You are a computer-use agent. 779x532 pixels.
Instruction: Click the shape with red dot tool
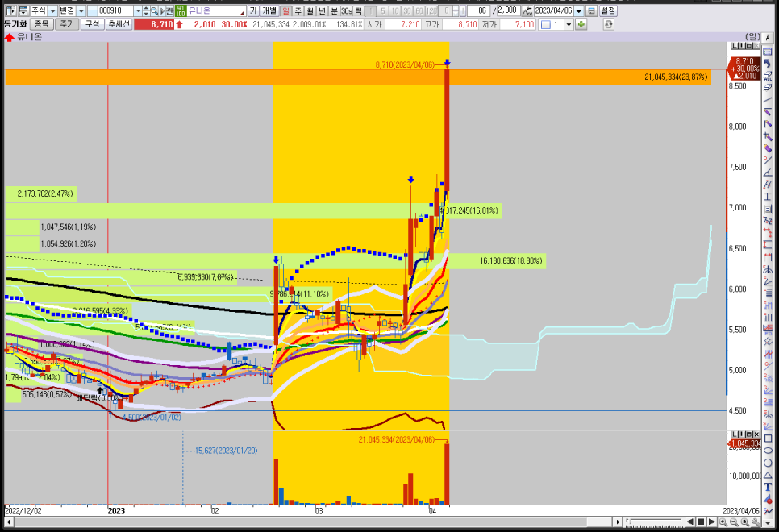click(768, 500)
